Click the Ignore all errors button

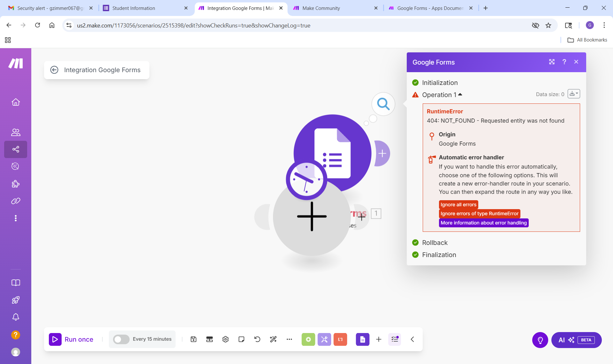click(x=458, y=205)
